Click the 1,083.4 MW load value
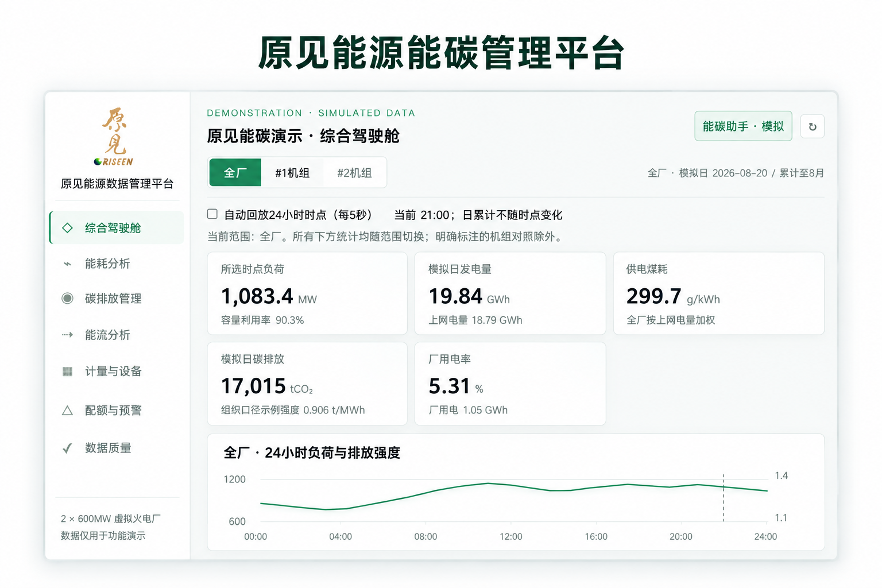 (x=269, y=296)
